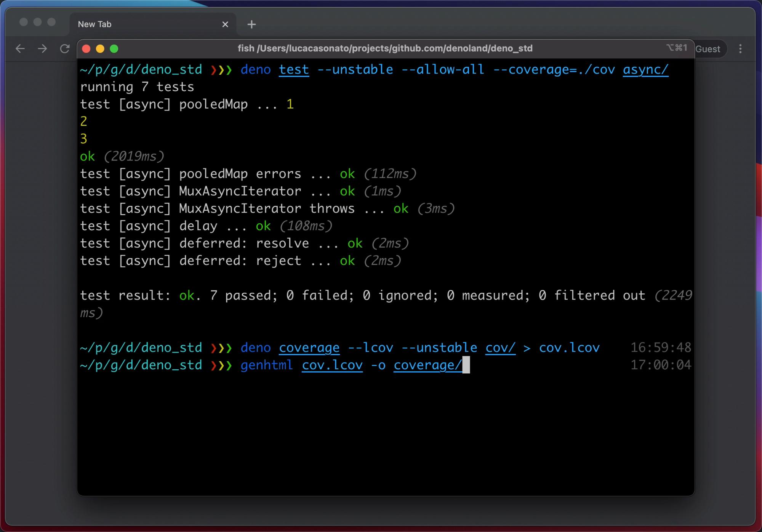Click the 'pooledMap errors' test line
The image size is (762, 532).
click(248, 174)
